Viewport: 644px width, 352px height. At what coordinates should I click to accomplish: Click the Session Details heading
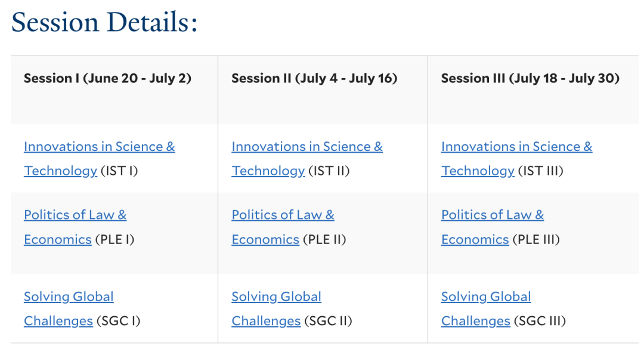pos(104,21)
